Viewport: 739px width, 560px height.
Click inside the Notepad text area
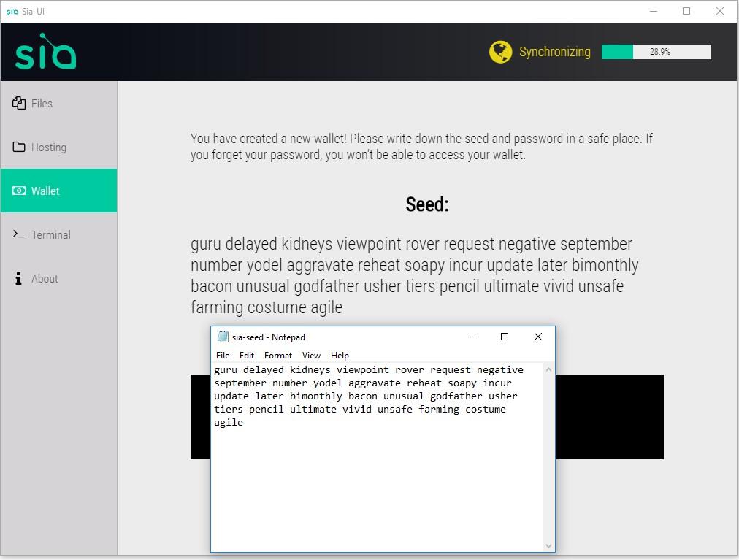click(377, 482)
